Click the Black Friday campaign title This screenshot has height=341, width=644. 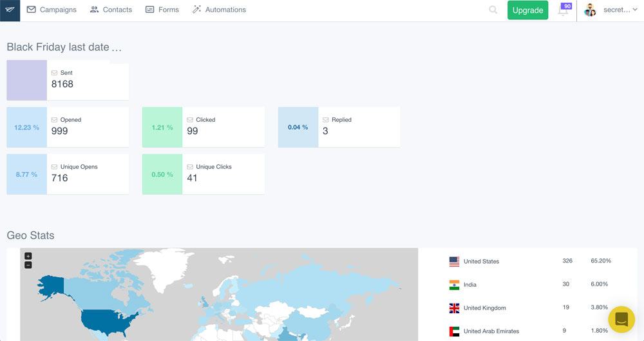tap(64, 47)
